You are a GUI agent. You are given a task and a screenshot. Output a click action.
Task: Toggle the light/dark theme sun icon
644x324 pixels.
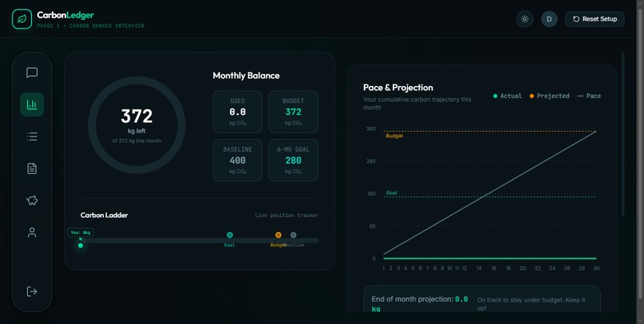pyautogui.click(x=524, y=19)
